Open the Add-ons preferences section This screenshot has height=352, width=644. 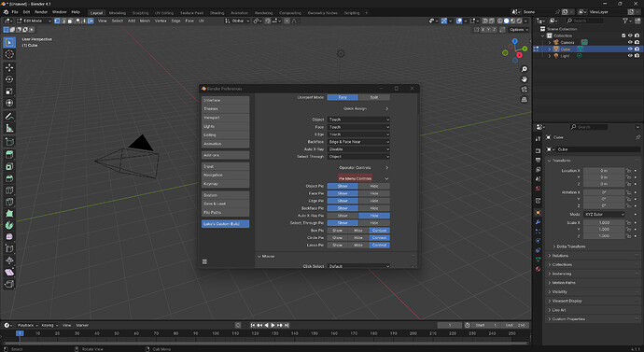[x=225, y=155]
